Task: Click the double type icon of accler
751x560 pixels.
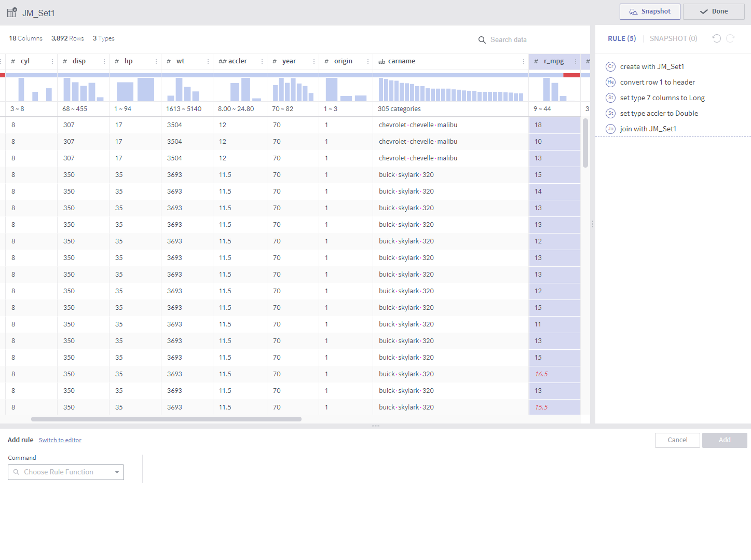Action: click(x=222, y=61)
